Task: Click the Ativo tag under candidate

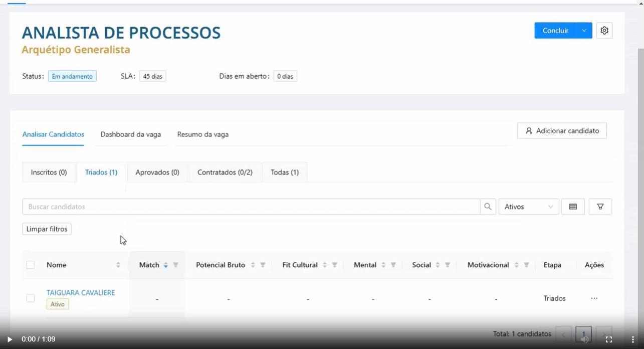Action: [58, 304]
